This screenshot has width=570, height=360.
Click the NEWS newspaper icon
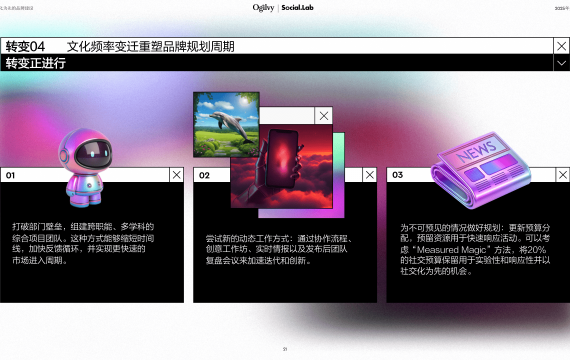(x=481, y=170)
